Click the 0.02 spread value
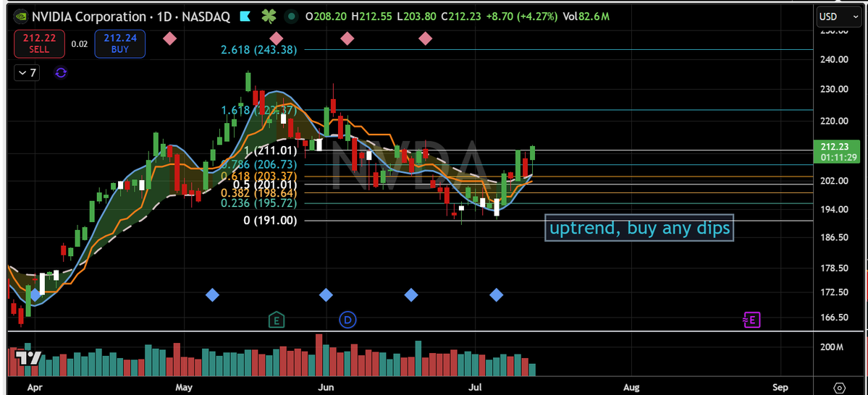Screen dimensions: 868x395 click(x=80, y=43)
